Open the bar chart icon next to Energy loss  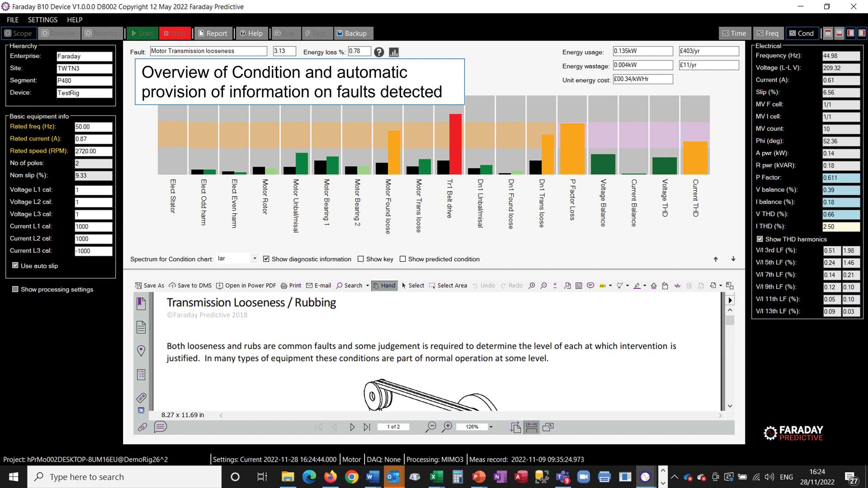394,52
